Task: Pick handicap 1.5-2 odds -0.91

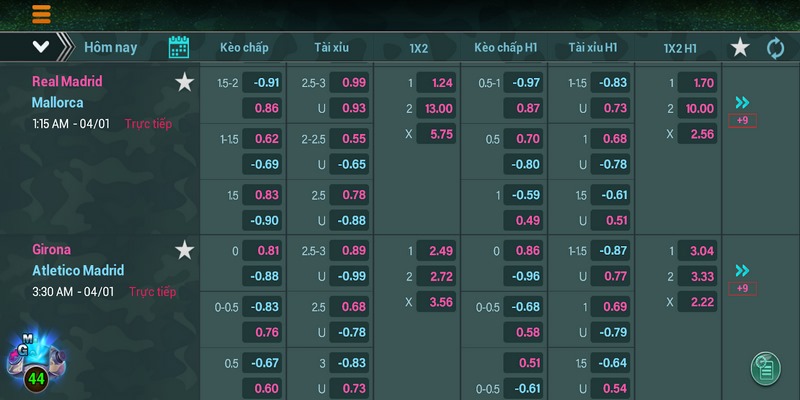Action: pos(262,83)
